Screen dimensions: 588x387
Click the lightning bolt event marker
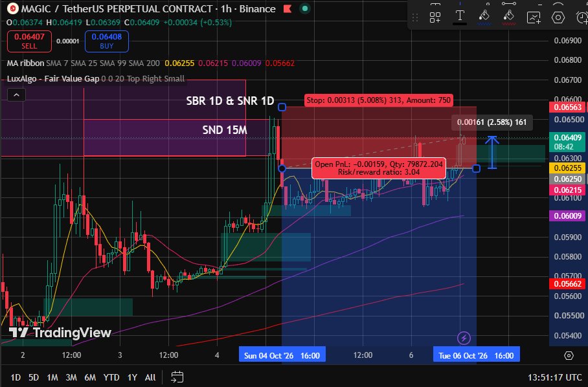pos(464,338)
